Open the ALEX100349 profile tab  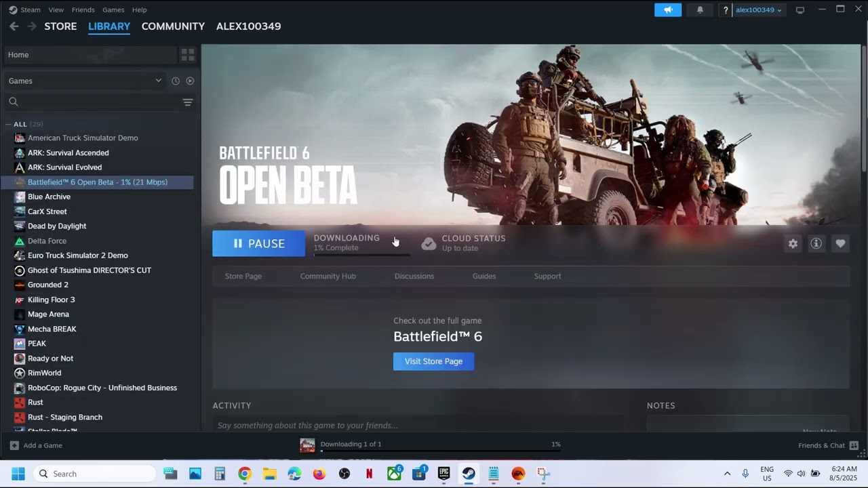pyautogui.click(x=248, y=26)
